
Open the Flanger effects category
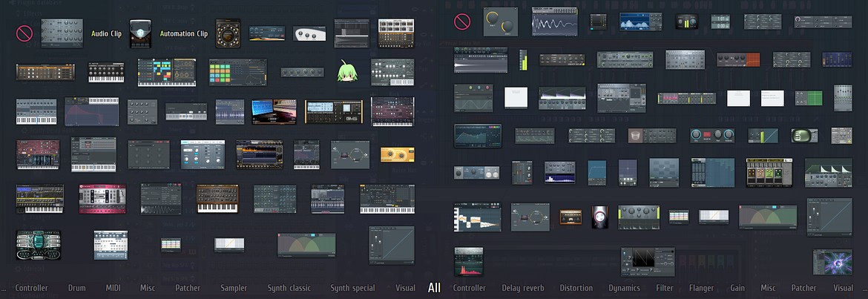pos(701,288)
